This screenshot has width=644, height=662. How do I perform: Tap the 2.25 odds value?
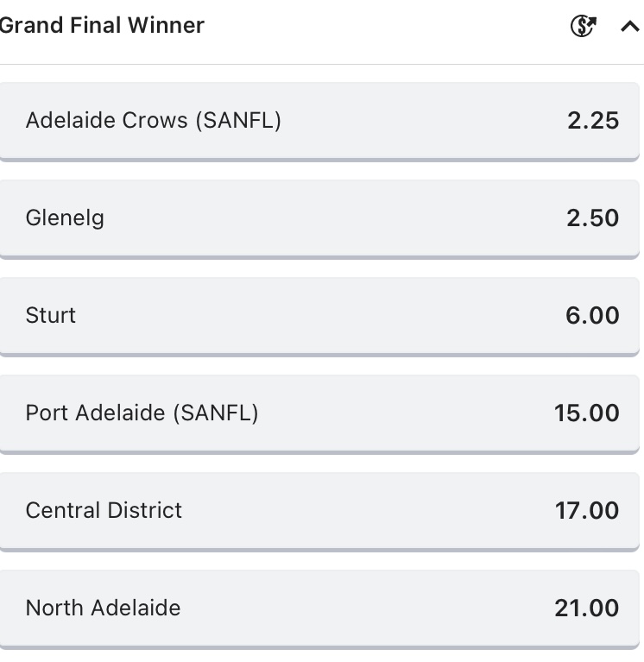(593, 121)
